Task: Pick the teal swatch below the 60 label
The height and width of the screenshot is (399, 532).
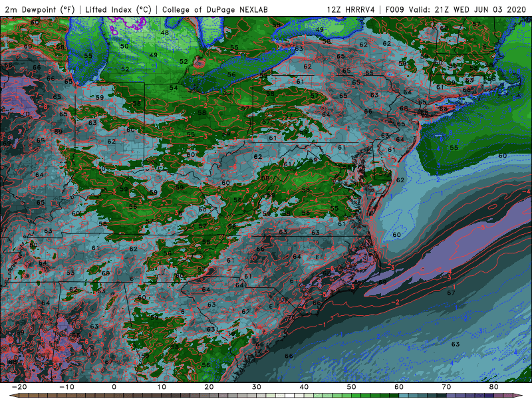Action: coord(404,395)
